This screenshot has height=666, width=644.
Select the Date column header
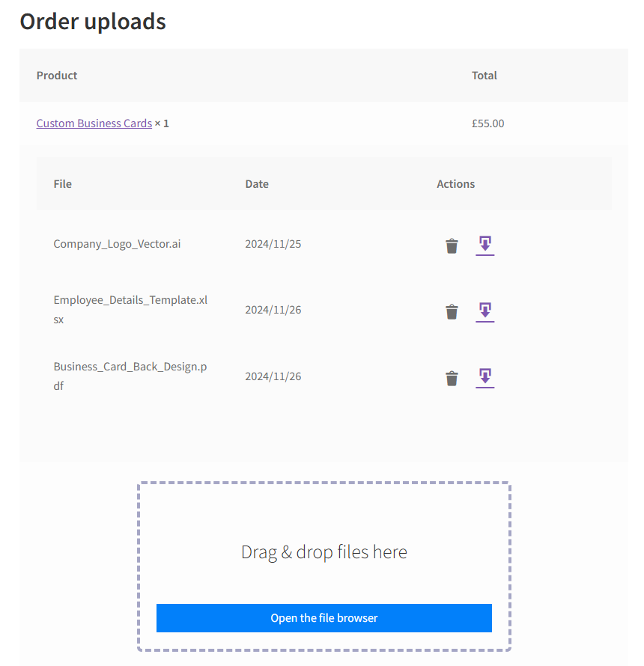click(x=257, y=184)
